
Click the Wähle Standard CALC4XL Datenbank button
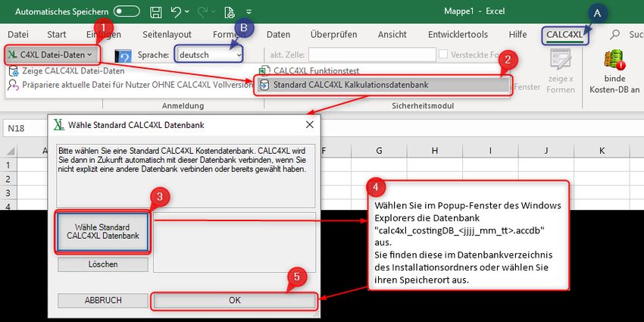[103, 232]
